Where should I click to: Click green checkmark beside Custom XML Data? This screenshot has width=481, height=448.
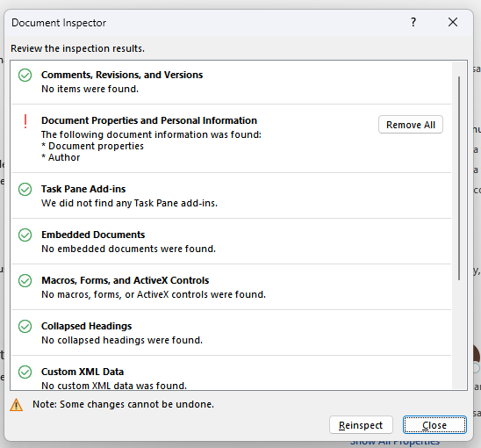[x=25, y=372]
